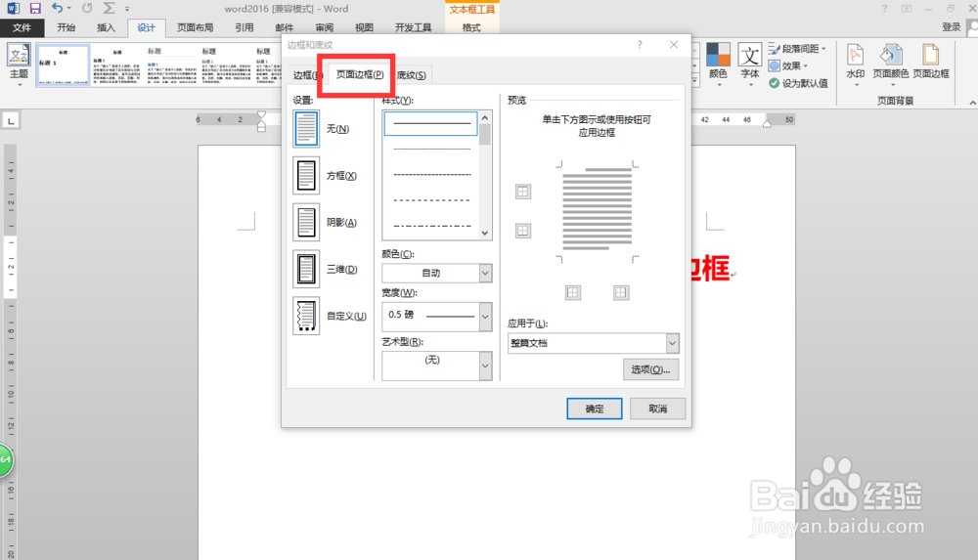The width and height of the screenshot is (978, 560).
Task: Open the 主题 themes icon
Action: click(19, 63)
